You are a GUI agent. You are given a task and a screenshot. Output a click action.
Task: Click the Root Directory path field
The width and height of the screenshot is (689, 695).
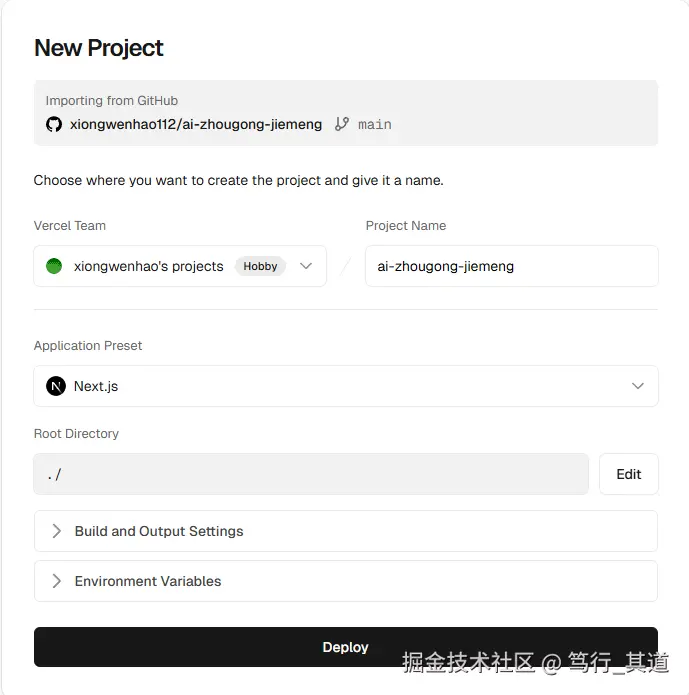point(310,474)
